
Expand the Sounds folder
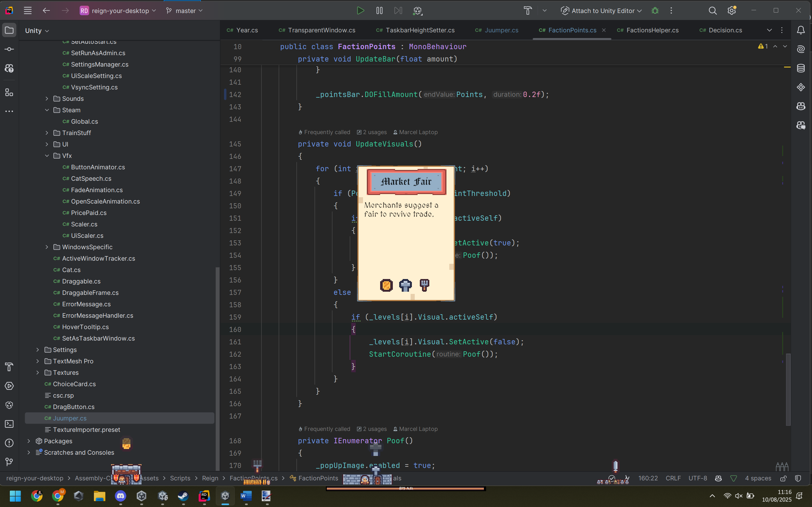47,99
